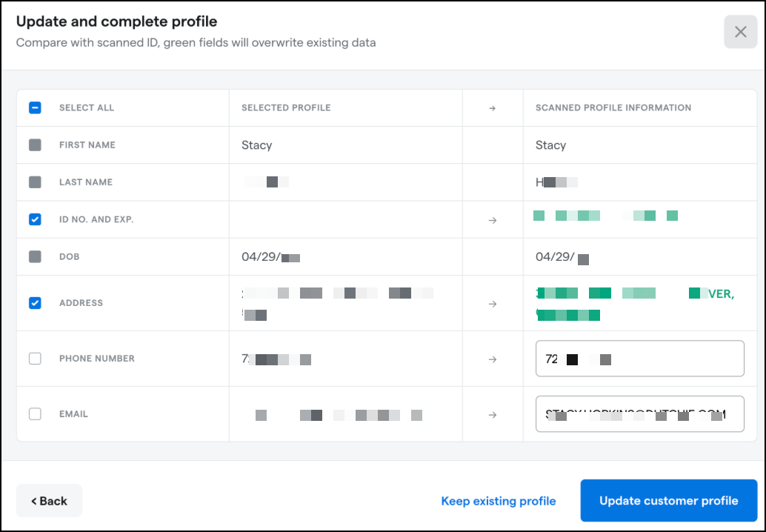Click the arrow icon in the header row
The image size is (766, 532).
click(493, 108)
